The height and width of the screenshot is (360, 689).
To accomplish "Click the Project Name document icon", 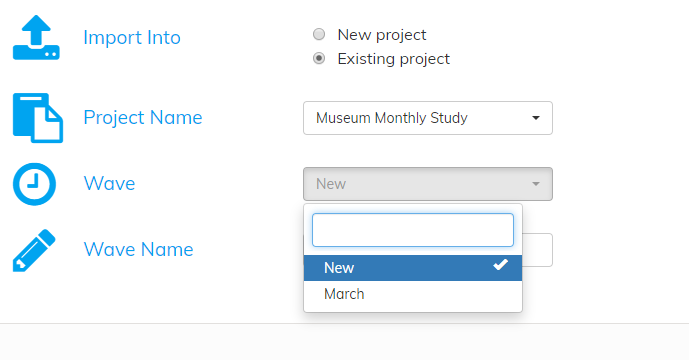I will (38, 118).
